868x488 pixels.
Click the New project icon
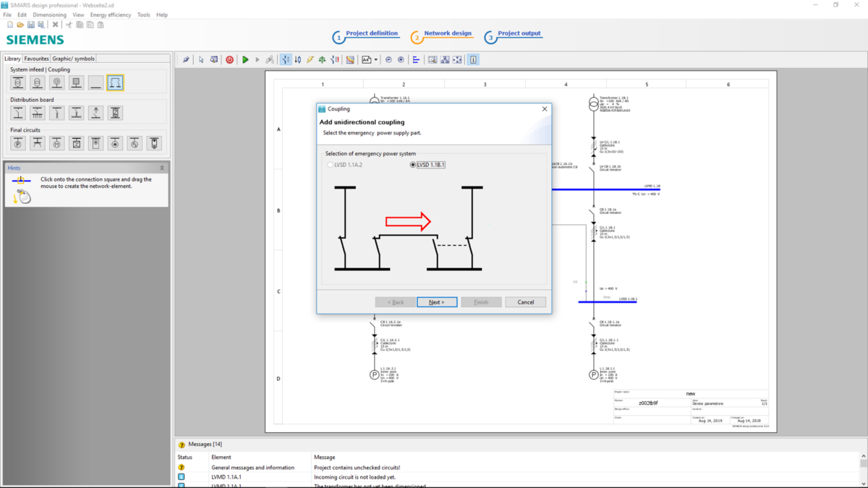[10, 25]
